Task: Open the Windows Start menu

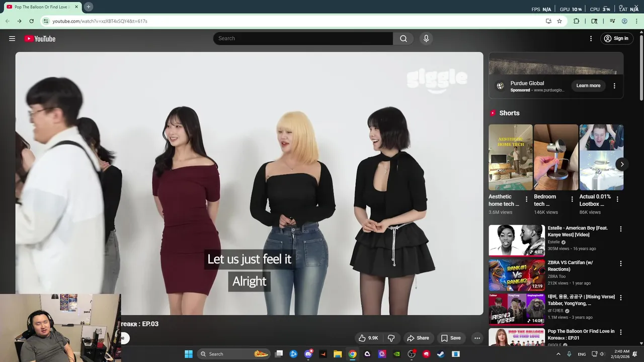Action: [189, 354]
